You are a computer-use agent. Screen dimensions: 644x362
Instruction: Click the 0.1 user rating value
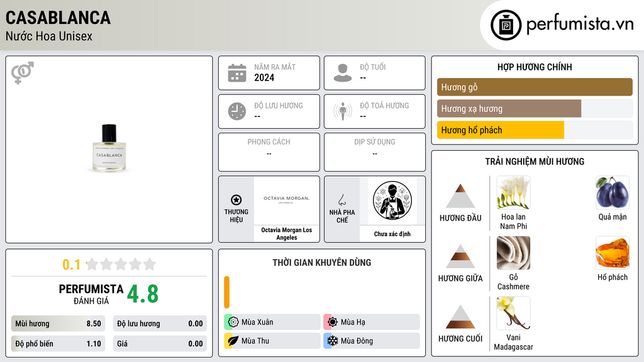coord(72,265)
